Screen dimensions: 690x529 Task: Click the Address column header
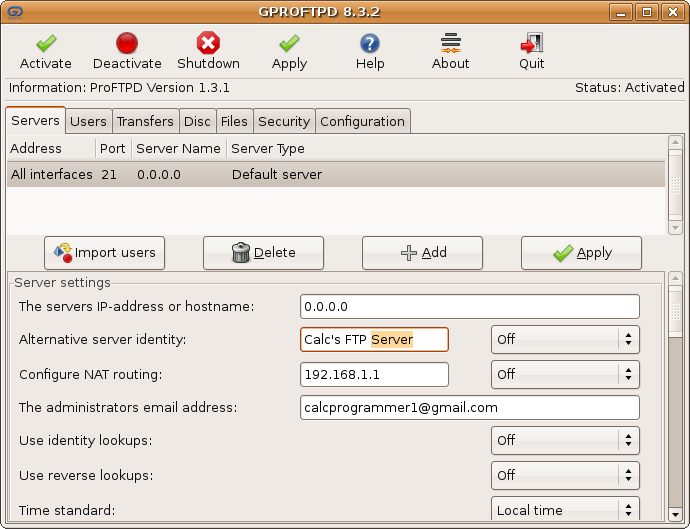pos(51,148)
